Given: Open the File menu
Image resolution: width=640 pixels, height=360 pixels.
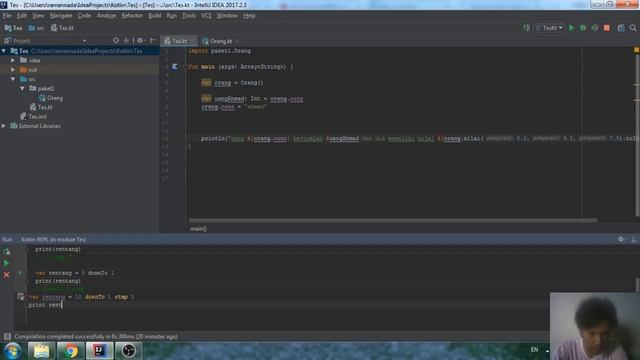Looking at the screenshot, I should 7,16.
